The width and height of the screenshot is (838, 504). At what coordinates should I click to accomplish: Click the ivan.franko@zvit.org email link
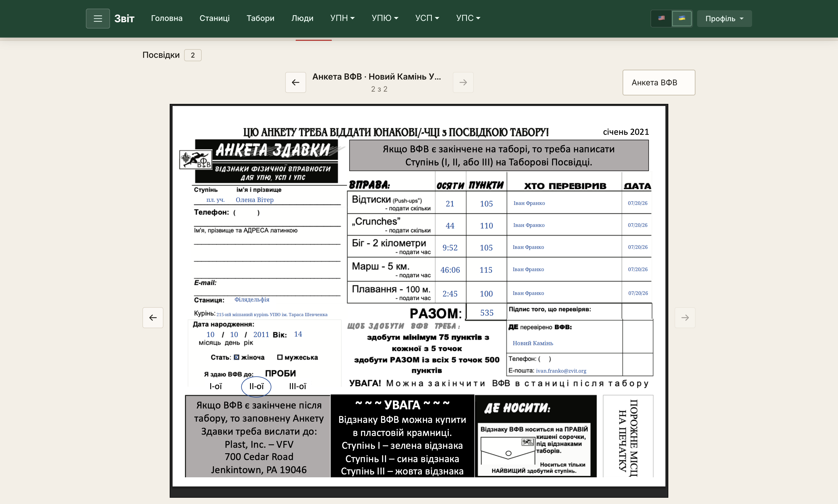click(561, 371)
